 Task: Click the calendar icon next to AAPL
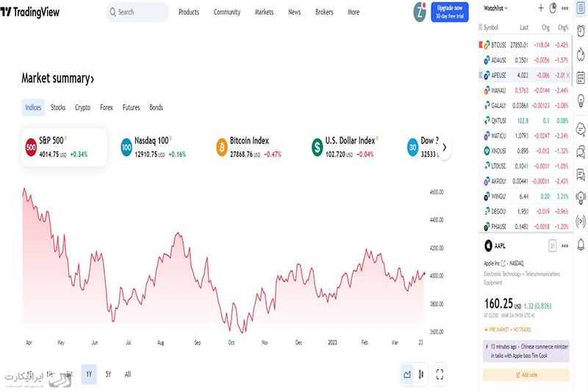[x=553, y=246]
